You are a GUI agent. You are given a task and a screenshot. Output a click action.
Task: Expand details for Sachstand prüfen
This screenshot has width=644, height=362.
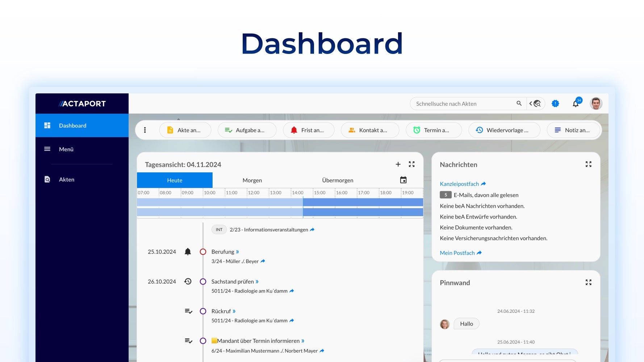(257, 281)
